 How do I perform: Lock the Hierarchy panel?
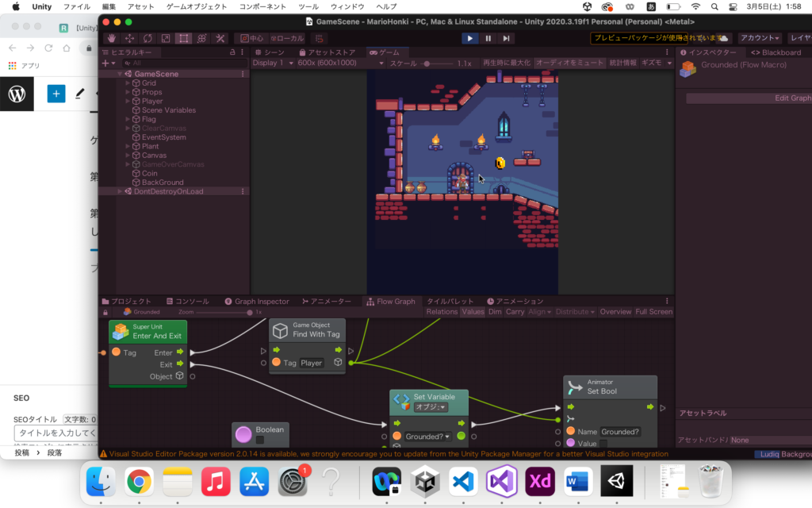(232, 52)
